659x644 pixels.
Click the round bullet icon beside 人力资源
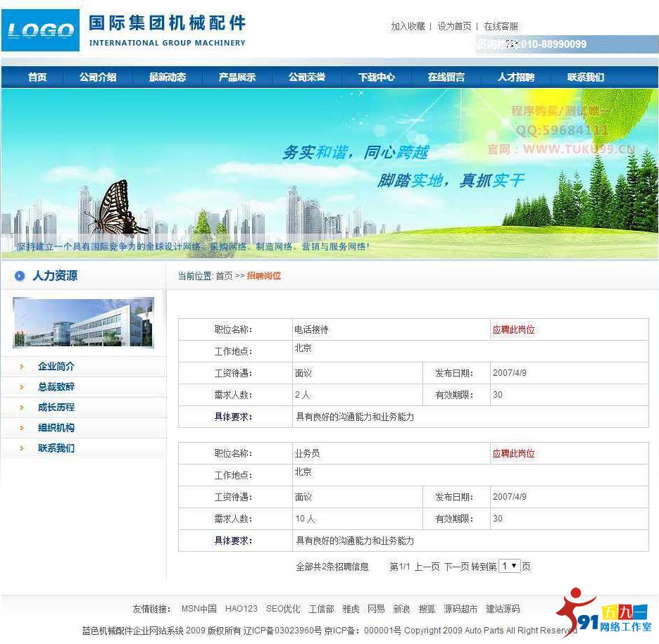pos(20,276)
